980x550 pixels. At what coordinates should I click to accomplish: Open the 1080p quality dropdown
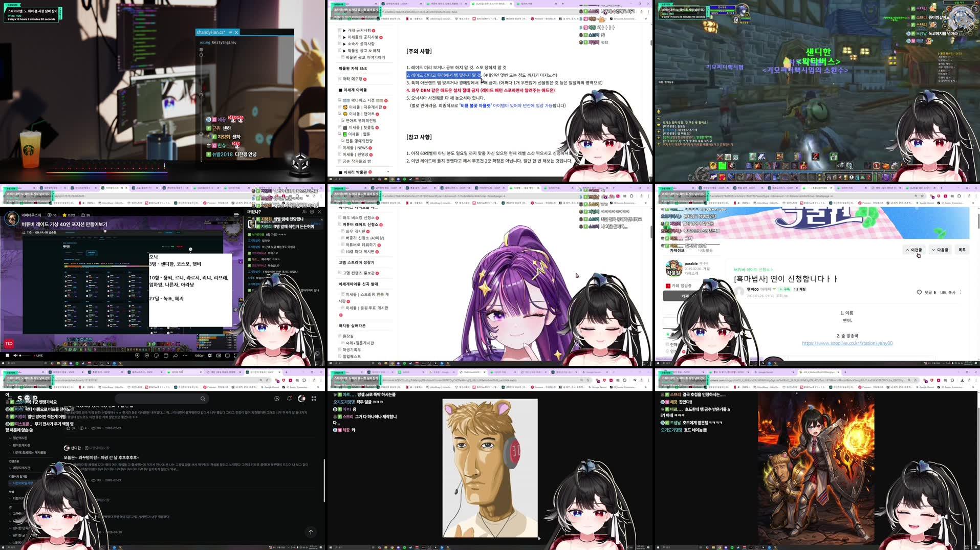(199, 356)
